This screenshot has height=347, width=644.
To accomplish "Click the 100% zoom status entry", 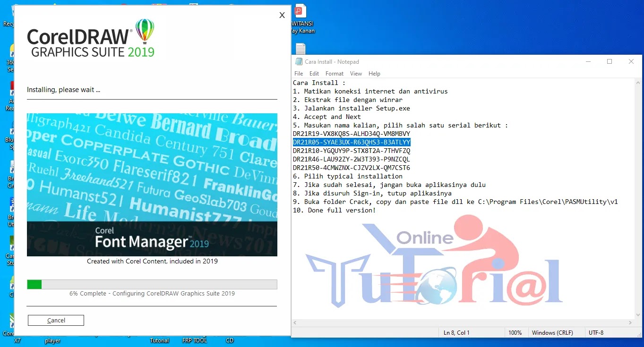I will click(x=515, y=333).
